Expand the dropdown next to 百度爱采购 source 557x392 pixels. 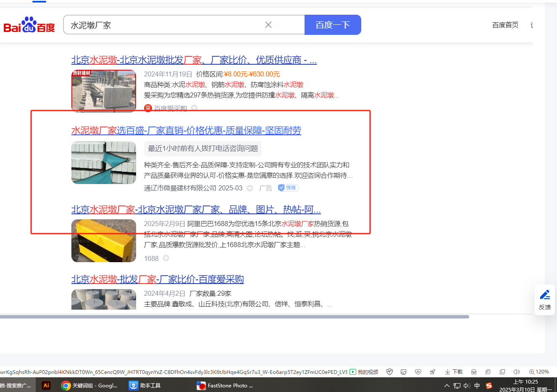(x=194, y=108)
